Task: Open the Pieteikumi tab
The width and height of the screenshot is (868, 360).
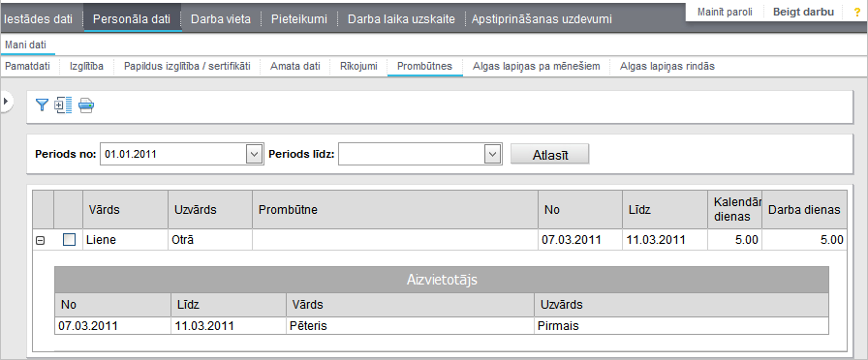Action: point(299,18)
